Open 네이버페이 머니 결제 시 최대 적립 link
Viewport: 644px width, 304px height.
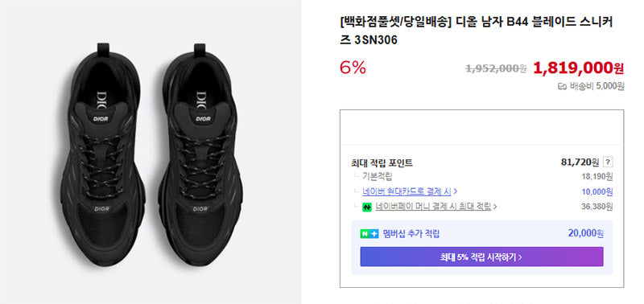(x=433, y=207)
